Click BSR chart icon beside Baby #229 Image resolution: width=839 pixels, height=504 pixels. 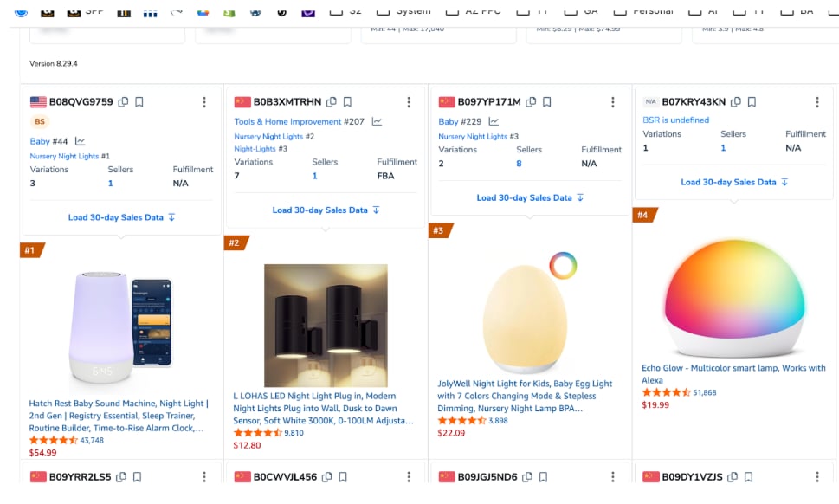(494, 122)
